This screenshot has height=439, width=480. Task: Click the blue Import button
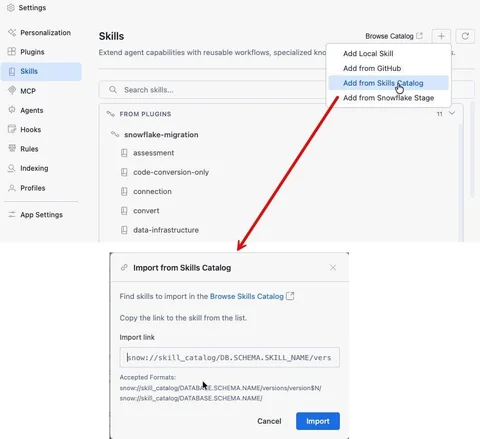[x=318, y=421]
